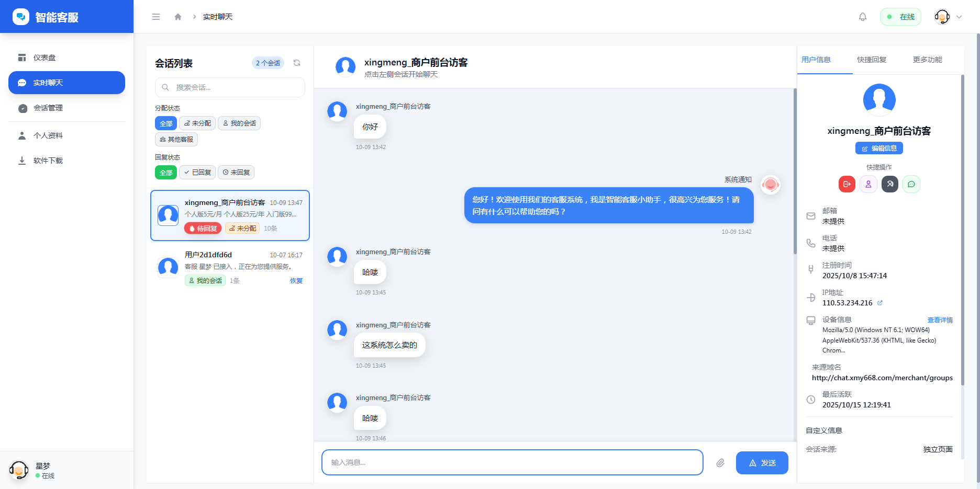This screenshot has height=489, width=980.
Task: Switch to 用户信息 tab
Action: coord(816,60)
